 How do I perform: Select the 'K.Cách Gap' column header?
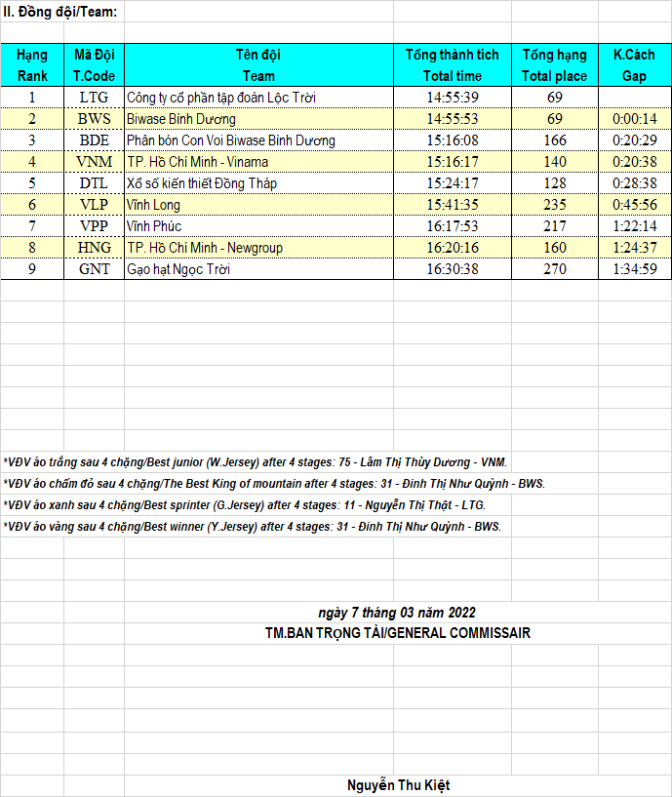click(x=634, y=65)
